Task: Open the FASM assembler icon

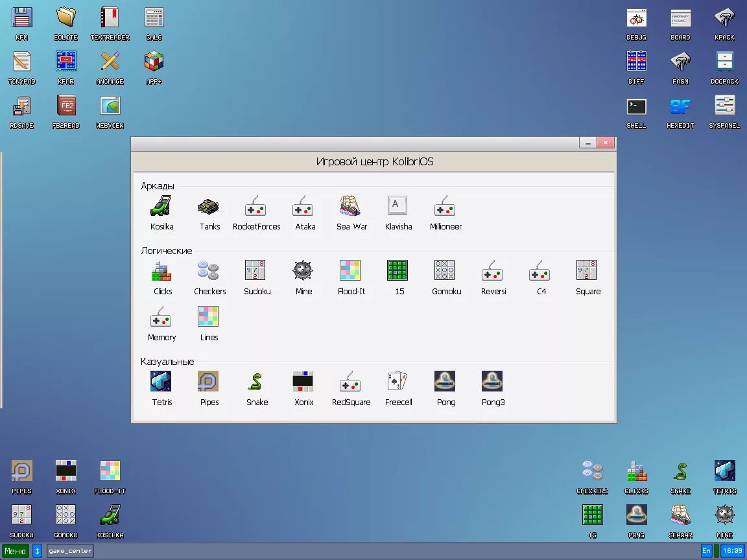Action: (x=680, y=67)
